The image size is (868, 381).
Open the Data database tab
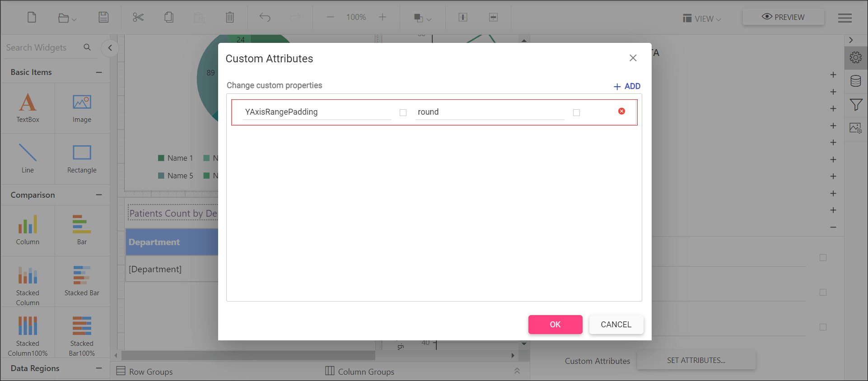856,81
